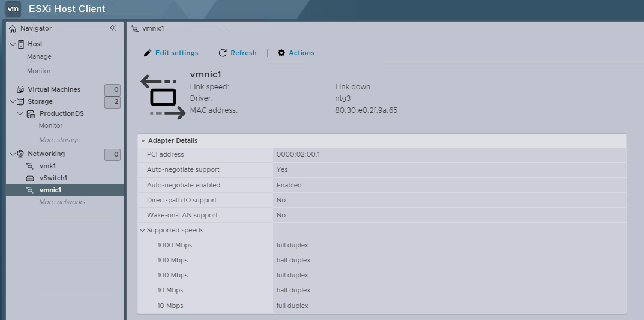Click the VMware vm logo icon

point(14,8)
